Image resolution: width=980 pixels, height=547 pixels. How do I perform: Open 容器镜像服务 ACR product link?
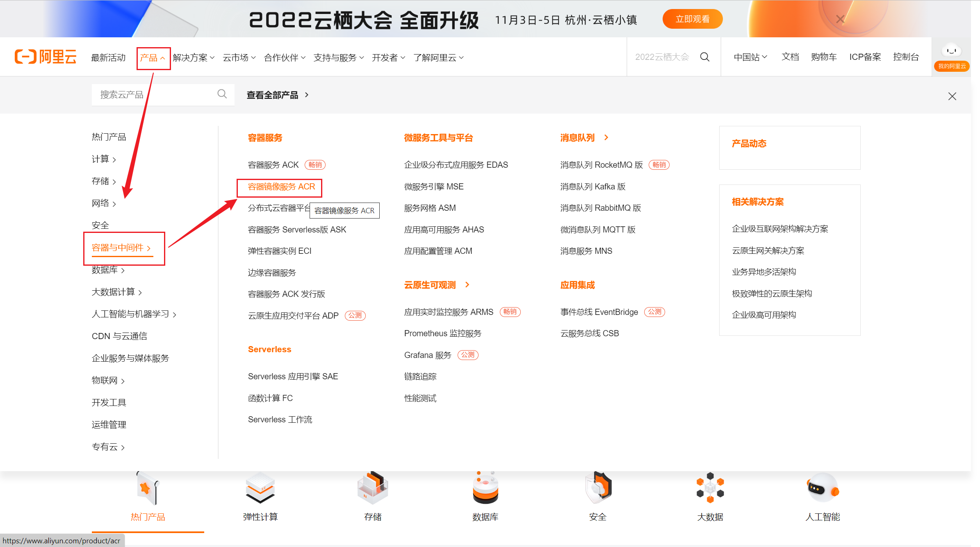[x=281, y=187]
